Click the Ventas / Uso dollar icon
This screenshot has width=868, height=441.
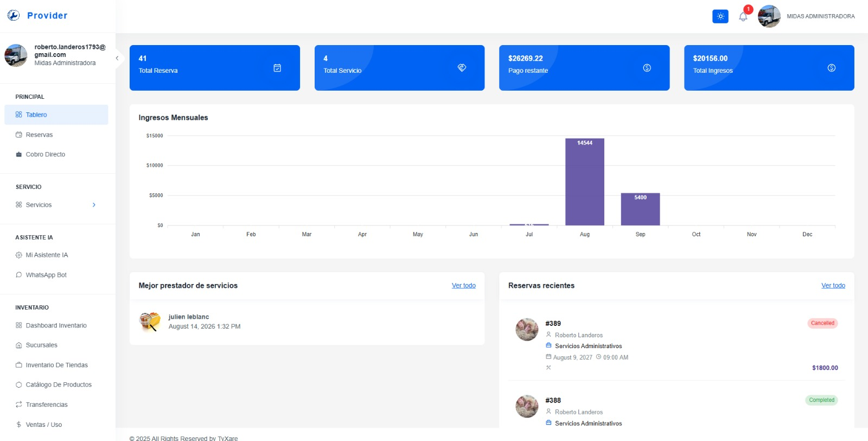19,425
